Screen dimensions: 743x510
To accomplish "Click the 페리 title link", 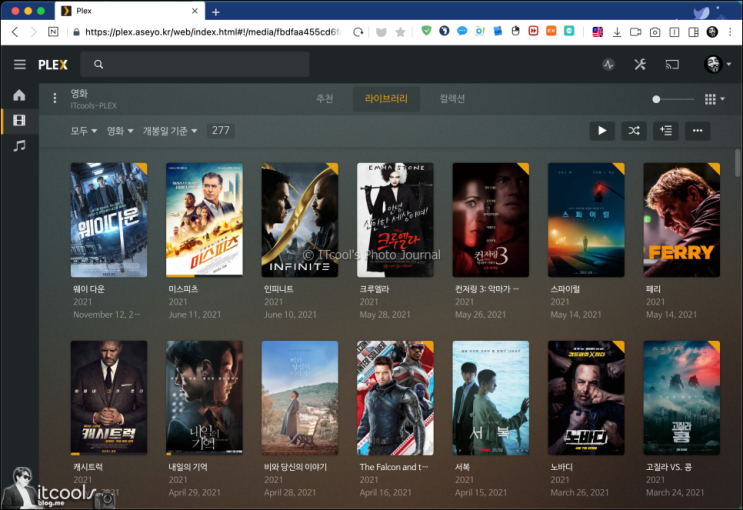I will tap(653, 289).
